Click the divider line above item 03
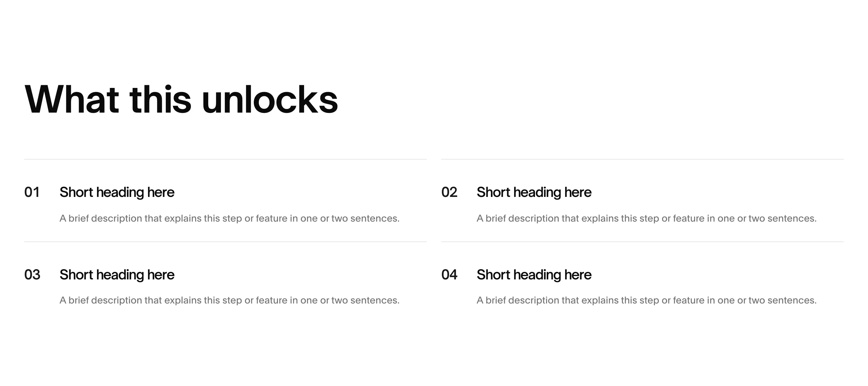 coord(225,242)
